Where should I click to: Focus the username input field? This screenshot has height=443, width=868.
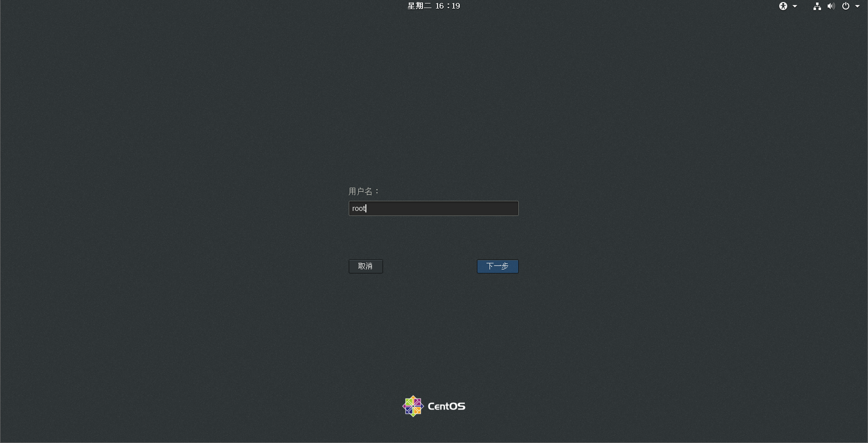pos(433,208)
